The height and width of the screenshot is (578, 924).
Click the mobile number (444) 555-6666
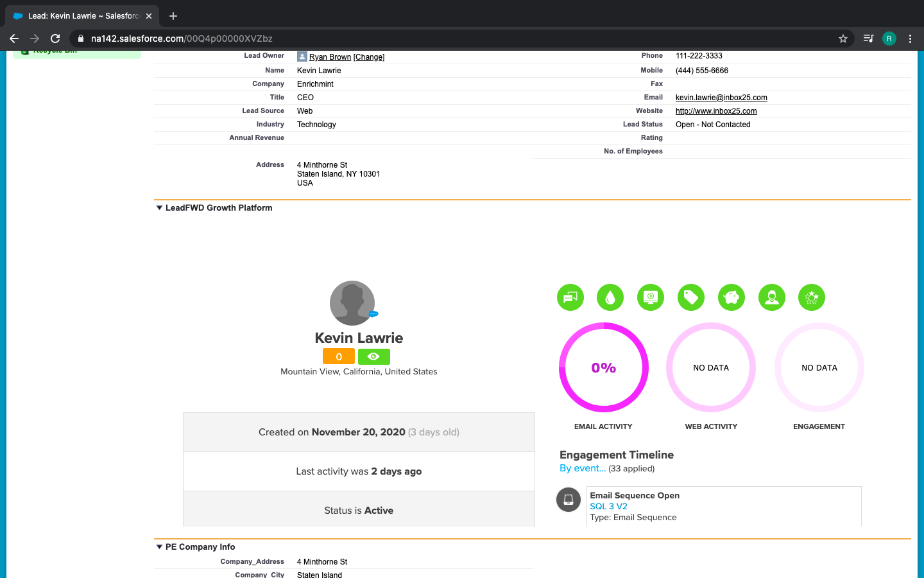coord(702,71)
